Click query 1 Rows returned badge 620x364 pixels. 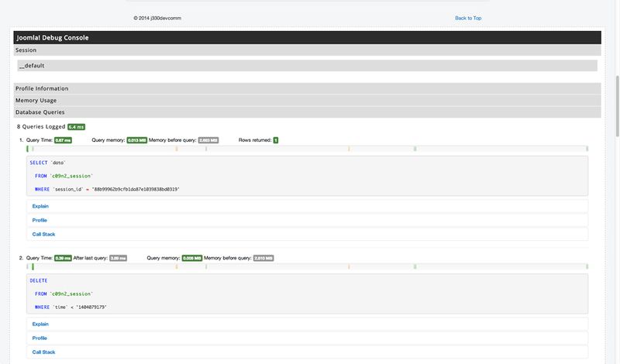coord(275,140)
